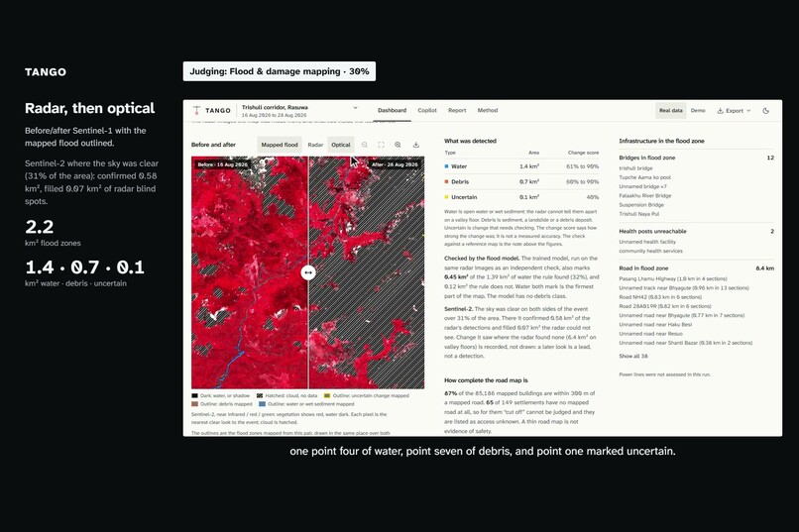Screen dimensions: 799x532
Task: Click 'Outline: water or wet sediment mapped' legend
Action: click(306, 404)
